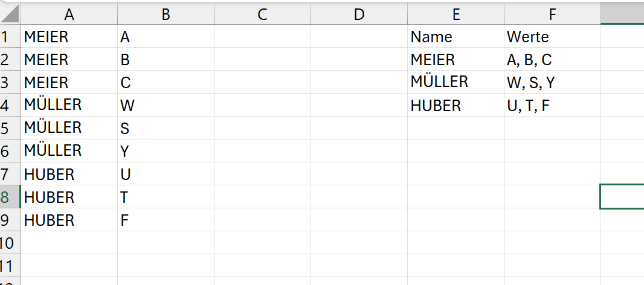The width and height of the screenshot is (644, 285).
Task: Select cell with A, B, C
Action: pyautogui.click(x=552, y=59)
